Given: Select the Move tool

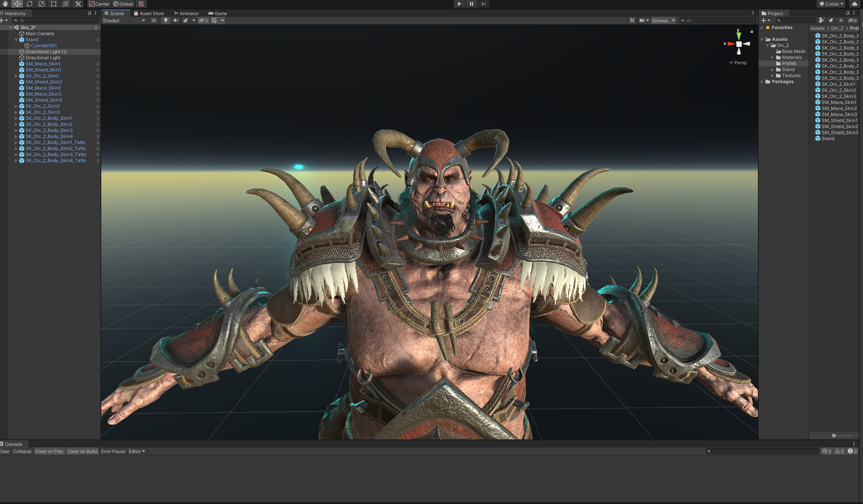Looking at the screenshot, I should click(x=17, y=4).
